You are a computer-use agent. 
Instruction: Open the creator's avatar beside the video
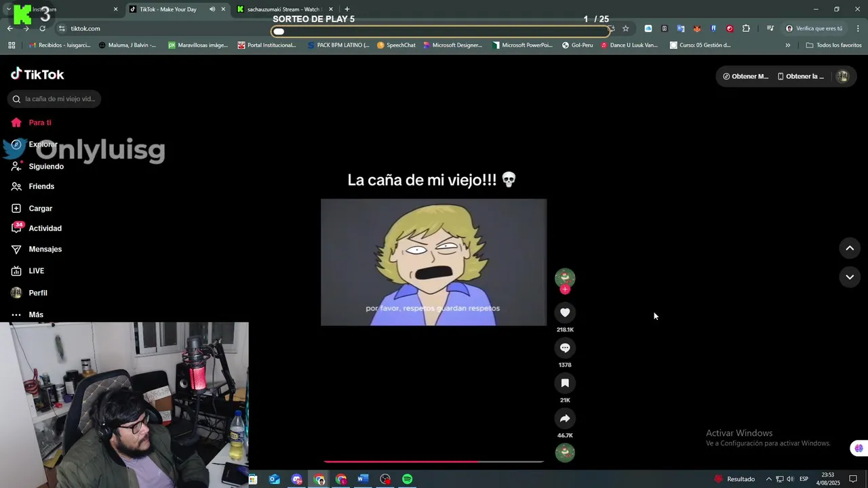click(565, 277)
